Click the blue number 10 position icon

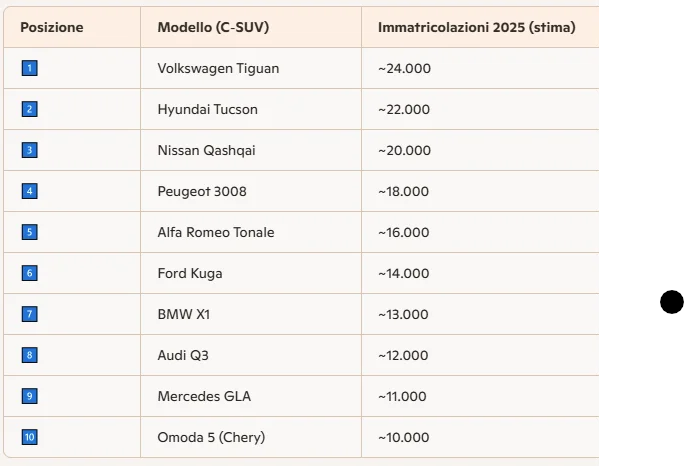tap(29, 437)
